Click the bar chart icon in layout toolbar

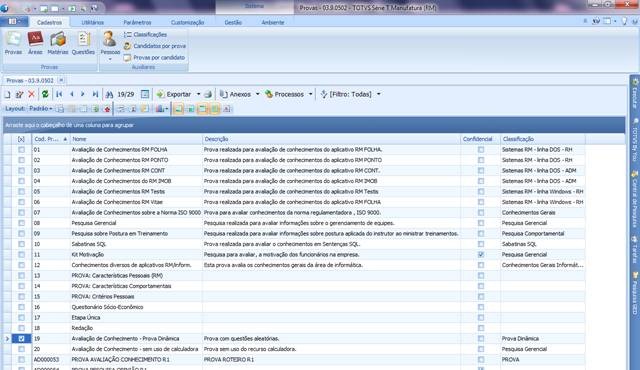tap(160, 109)
